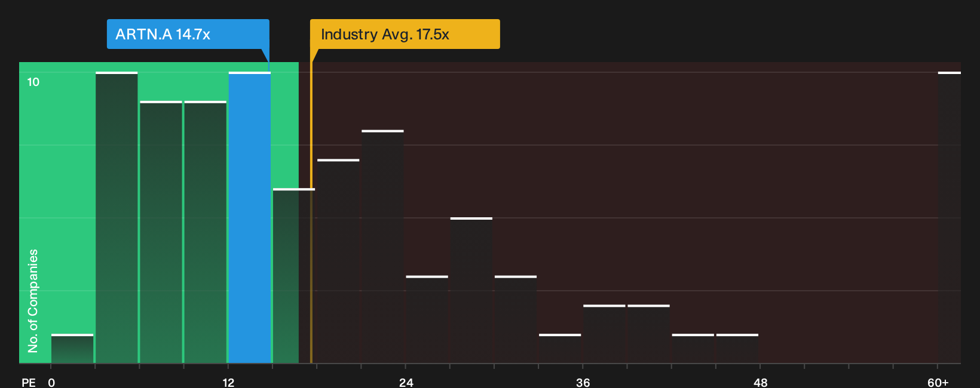This screenshot has width=980, height=388.
Task: Click the x-axis label 12
Action: (x=228, y=382)
